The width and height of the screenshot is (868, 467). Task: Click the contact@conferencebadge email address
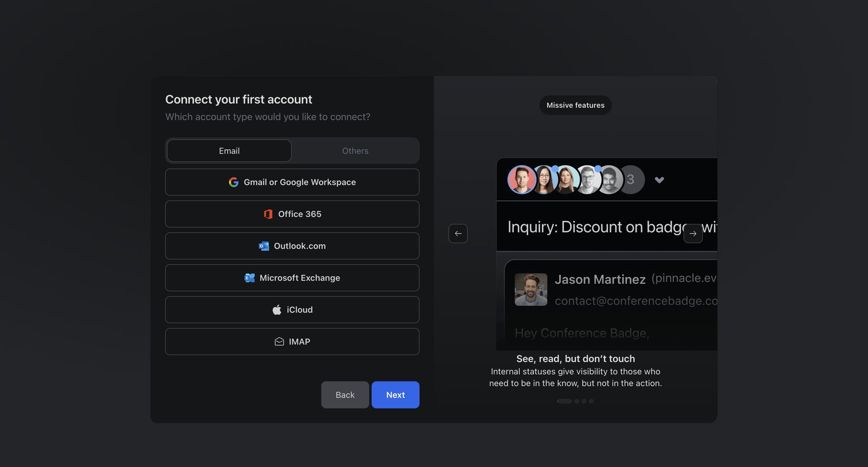click(636, 301)
